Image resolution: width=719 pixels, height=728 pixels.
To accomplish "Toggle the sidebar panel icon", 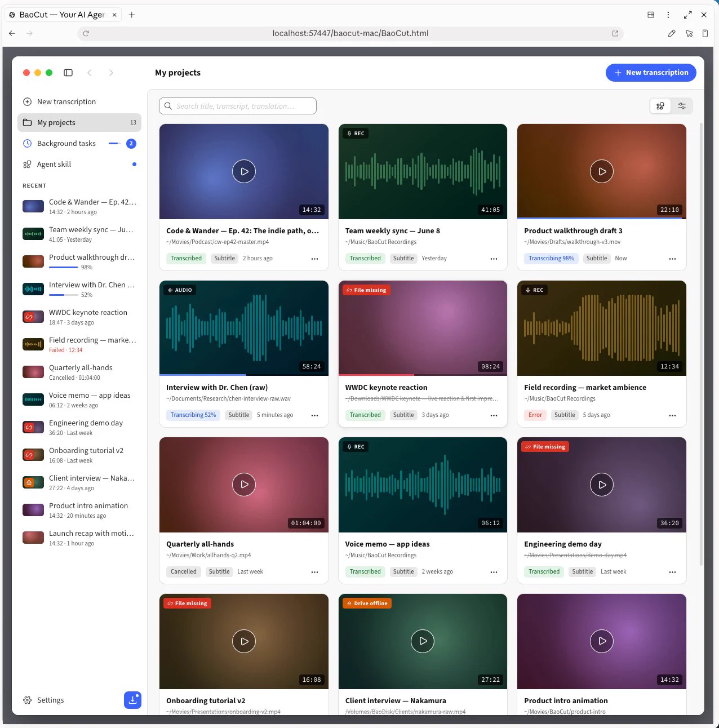I will pos(68,73).
